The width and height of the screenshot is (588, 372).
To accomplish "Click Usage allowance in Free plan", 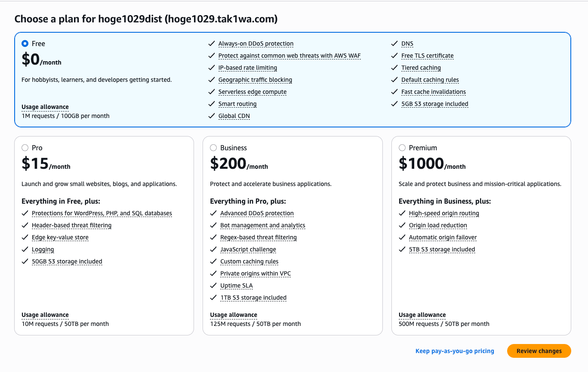I will [45, 107].
